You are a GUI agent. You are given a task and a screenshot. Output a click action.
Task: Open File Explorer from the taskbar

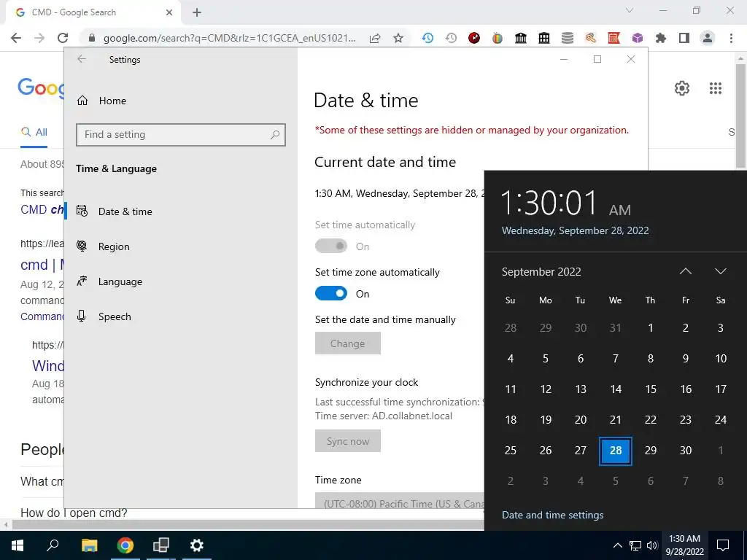click(x=89, y=545)
